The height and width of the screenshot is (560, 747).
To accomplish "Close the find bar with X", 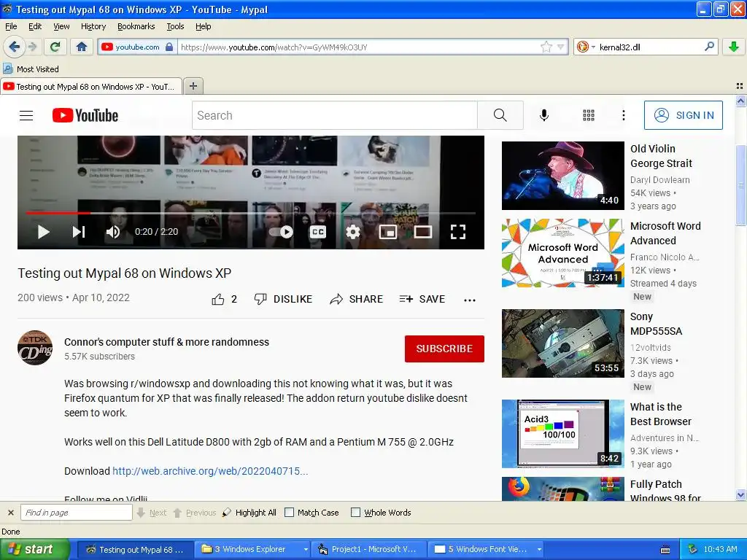I will tap(10, 513).
